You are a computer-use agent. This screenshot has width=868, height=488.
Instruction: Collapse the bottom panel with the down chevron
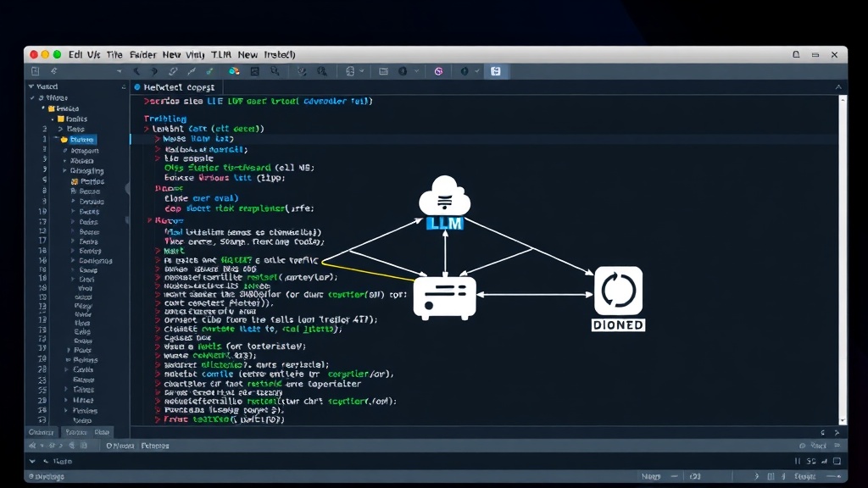pyautogui.click(x=32, y=461)
